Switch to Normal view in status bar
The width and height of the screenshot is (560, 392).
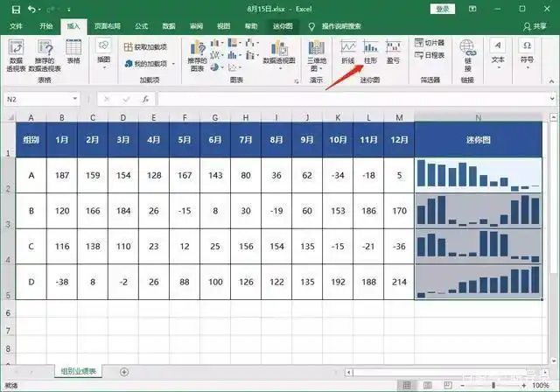coord(407,385)
